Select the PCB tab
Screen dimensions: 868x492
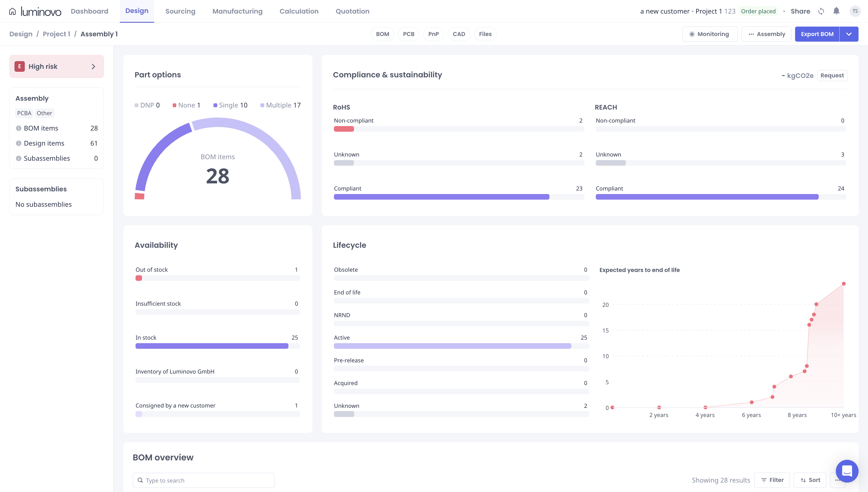click(x=409, y=34)
